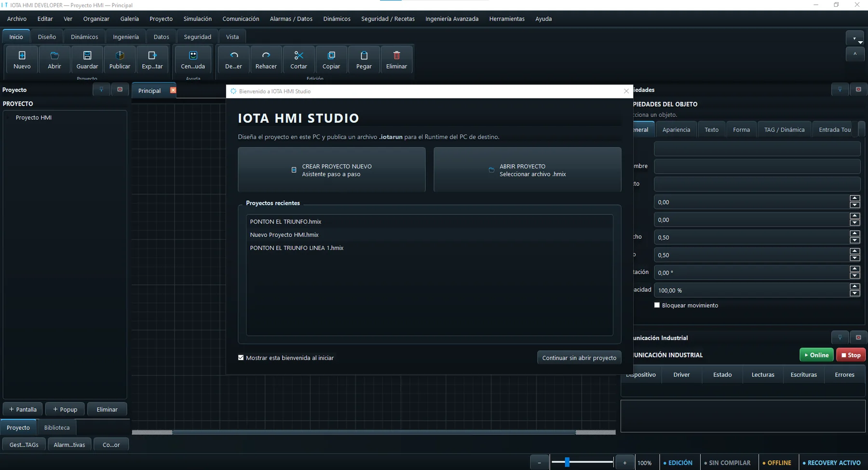868x470 pixels.
Task: Add a screen with + Pantalla
Action: (x=23, y=409)
